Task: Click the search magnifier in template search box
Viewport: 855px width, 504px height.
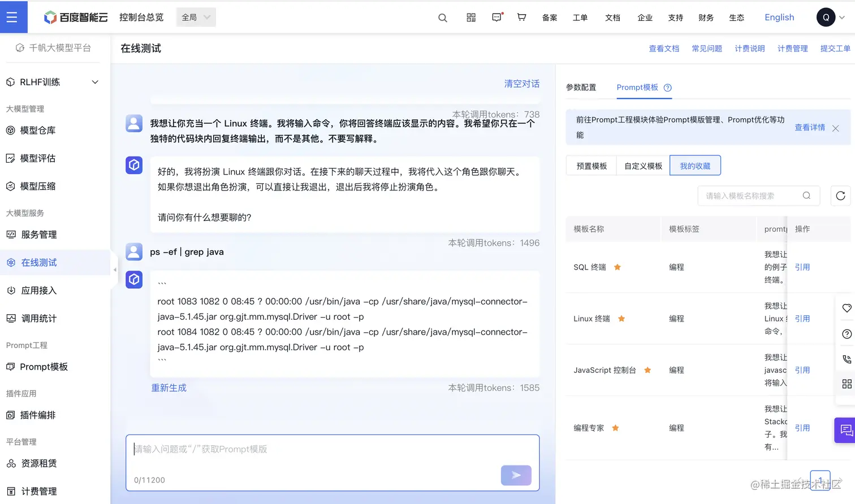Action: coord(807,195)
